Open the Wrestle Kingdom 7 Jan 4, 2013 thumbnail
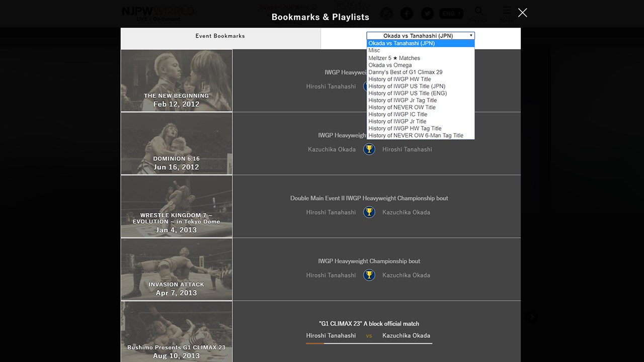644x362 pixels. (177, 206)
